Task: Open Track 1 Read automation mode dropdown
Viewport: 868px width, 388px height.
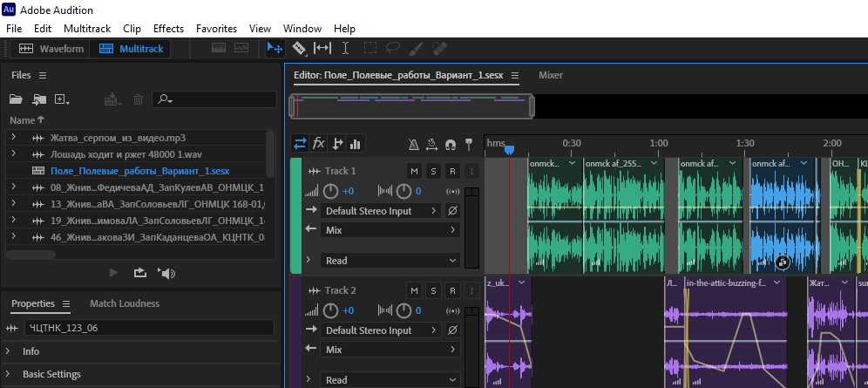Action: 390,260
